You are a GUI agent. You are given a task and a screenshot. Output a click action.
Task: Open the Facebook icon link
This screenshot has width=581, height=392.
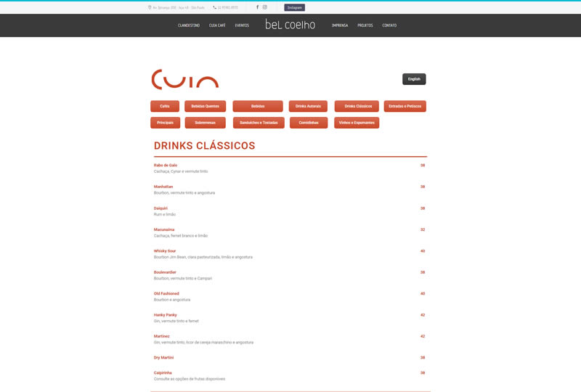[x=257, y=7]
